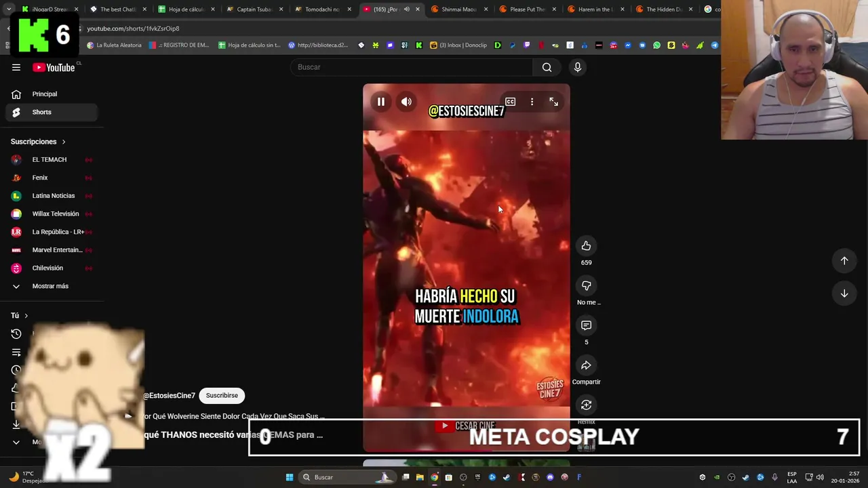Screen dimensions: 868x488
Task: Open Willax Televisión channel
Action: (52, 213)
